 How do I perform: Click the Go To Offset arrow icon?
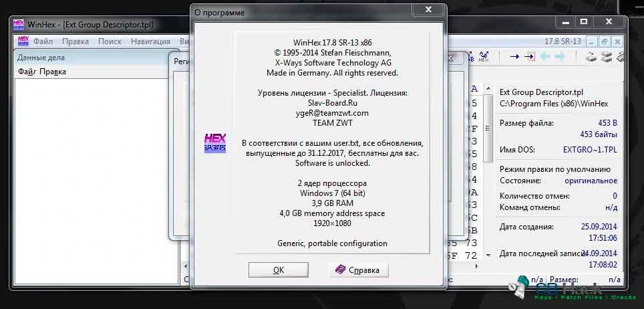514,57
